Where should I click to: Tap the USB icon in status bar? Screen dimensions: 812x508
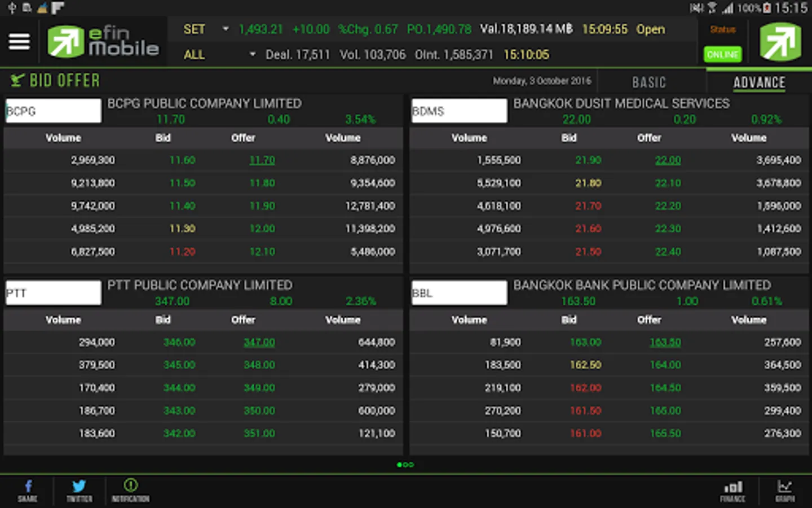[x=11, y=8]
